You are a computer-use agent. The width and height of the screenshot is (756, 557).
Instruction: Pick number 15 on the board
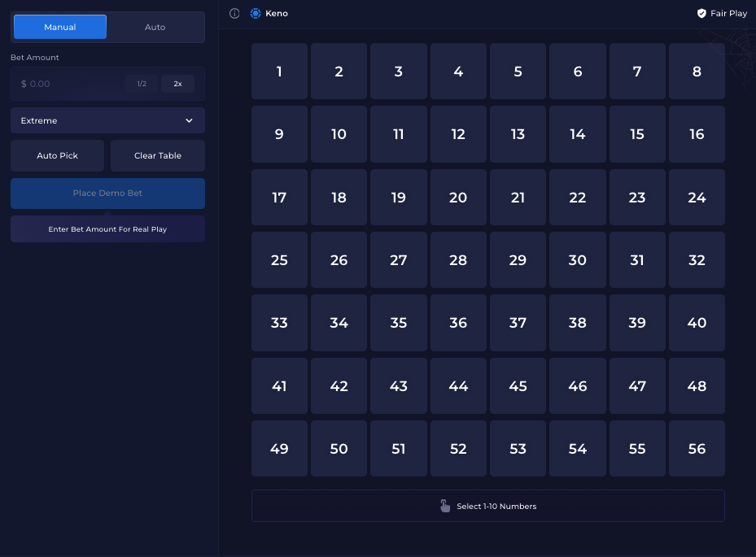tap(637, 134)
